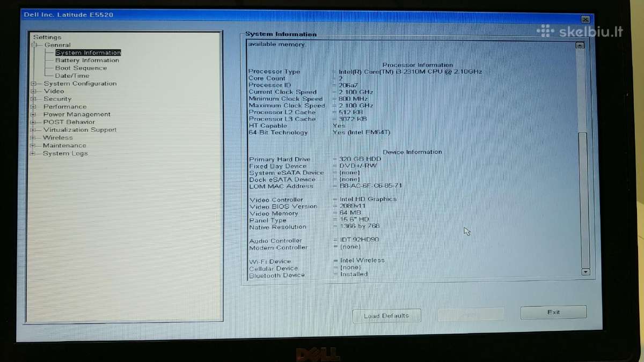
Task: Click the Exit button
Action: coord(553,312)
